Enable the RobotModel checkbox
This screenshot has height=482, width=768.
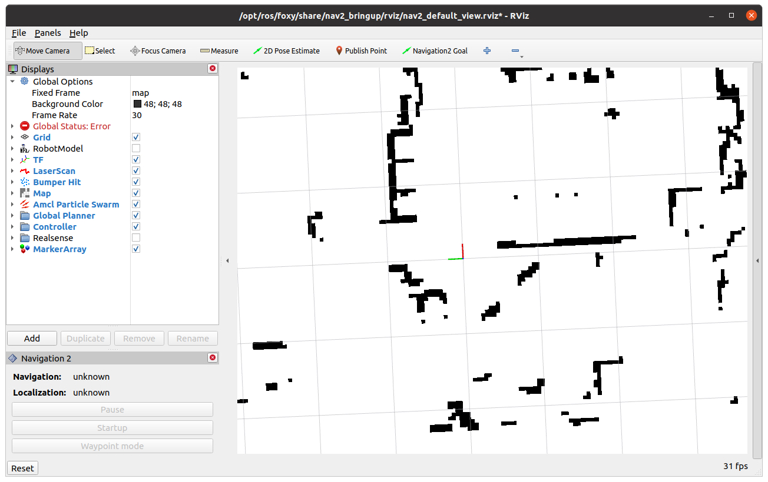point(136,148)
